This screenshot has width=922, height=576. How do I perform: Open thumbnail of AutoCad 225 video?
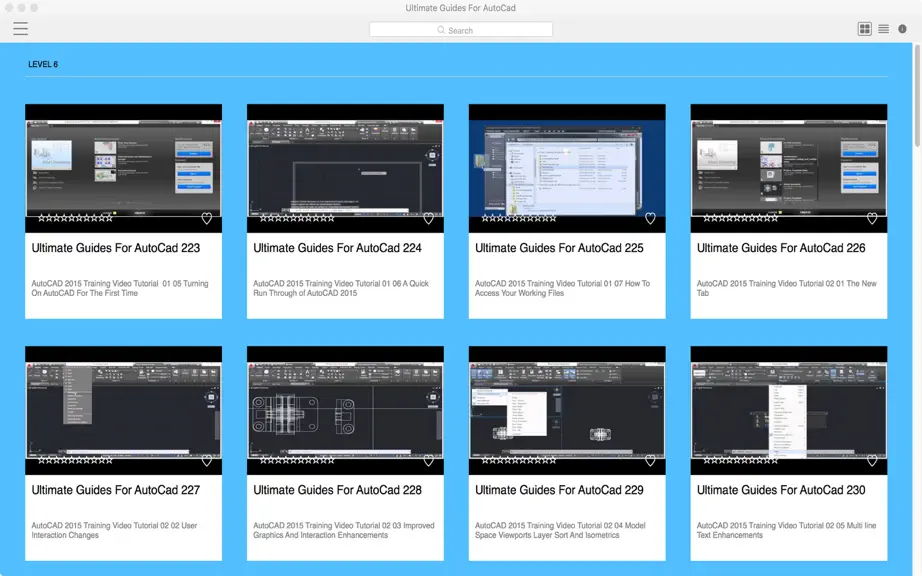click(567, 168)
